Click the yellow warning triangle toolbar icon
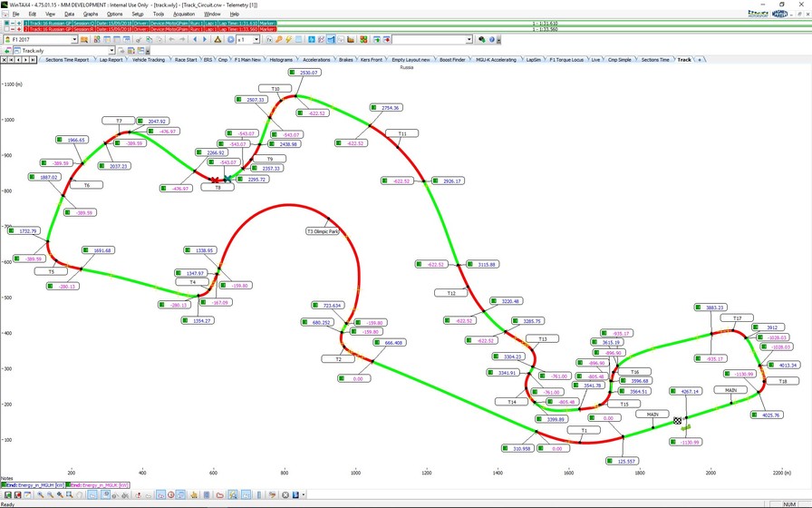Viewport: 812px width, 508px height. pyautogui.click(x=218, y=39)
